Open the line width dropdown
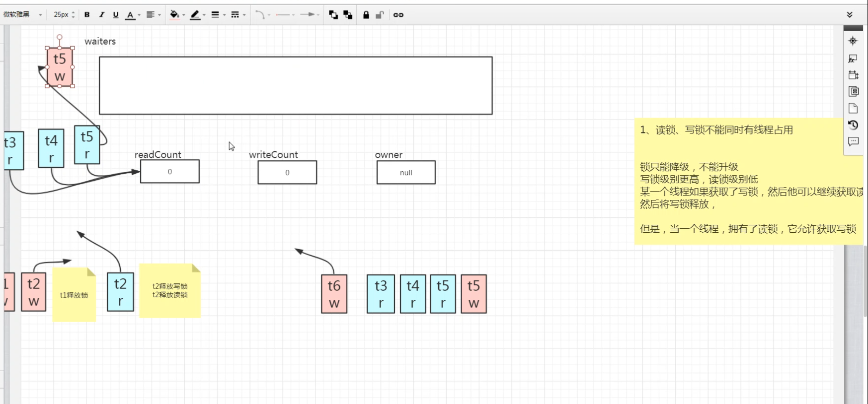The image size is (868, 404). pos(218,15)
